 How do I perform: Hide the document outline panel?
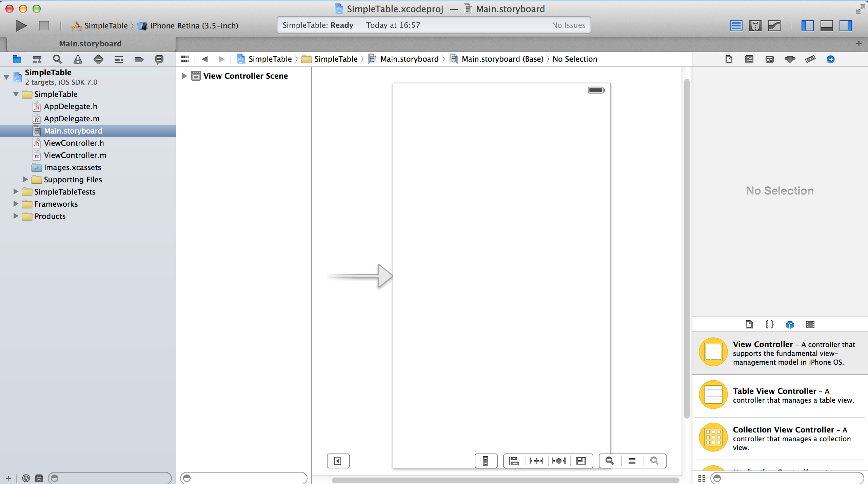(338, 461)
